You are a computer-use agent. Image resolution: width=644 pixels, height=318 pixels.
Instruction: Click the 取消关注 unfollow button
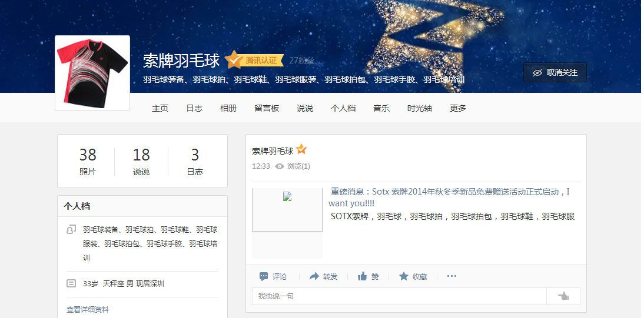click(555, 73)
